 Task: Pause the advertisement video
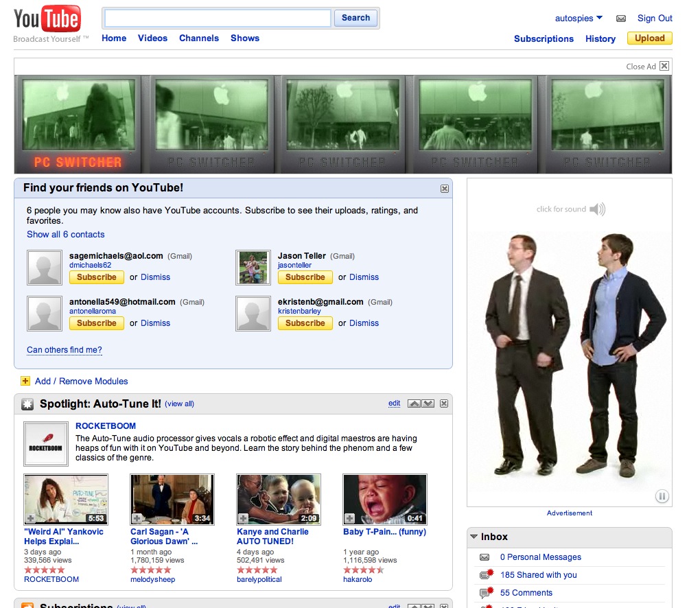[662, 496]
